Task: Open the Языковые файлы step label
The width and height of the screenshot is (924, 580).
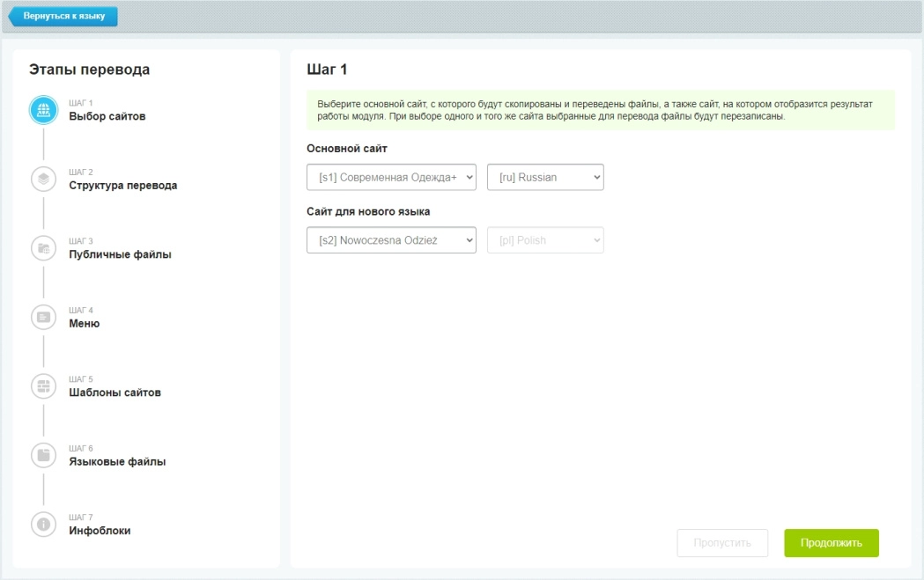Action: pyautogui.click(x=117, y=462)
